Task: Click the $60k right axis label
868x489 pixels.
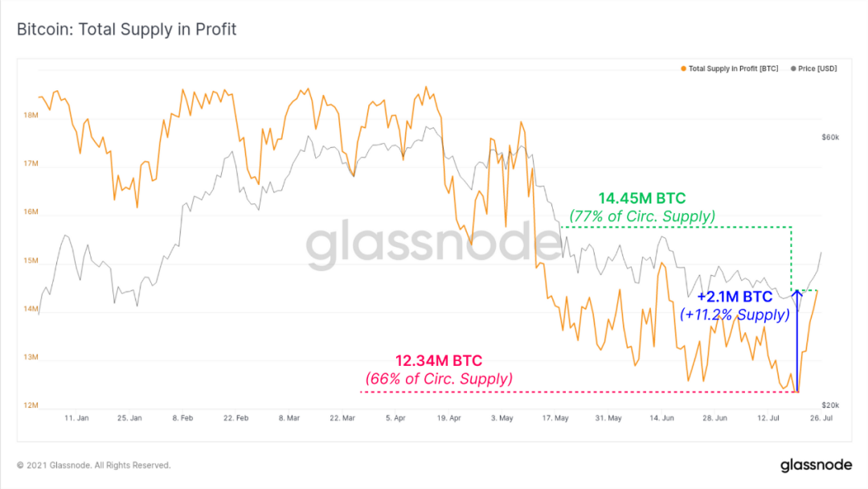Action: click(829, 138)
